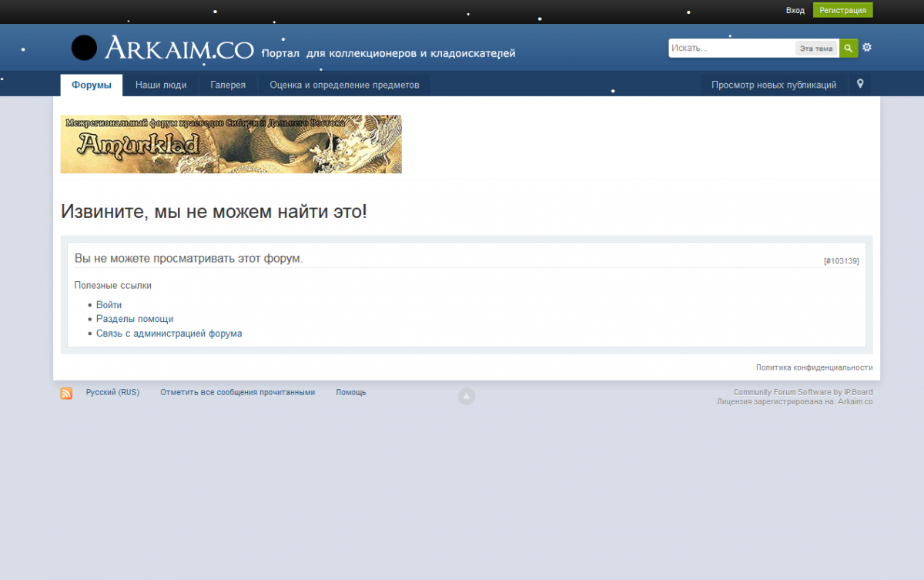Open the Наши люди tab
This screenshot has width=924, height=580.
161,85
